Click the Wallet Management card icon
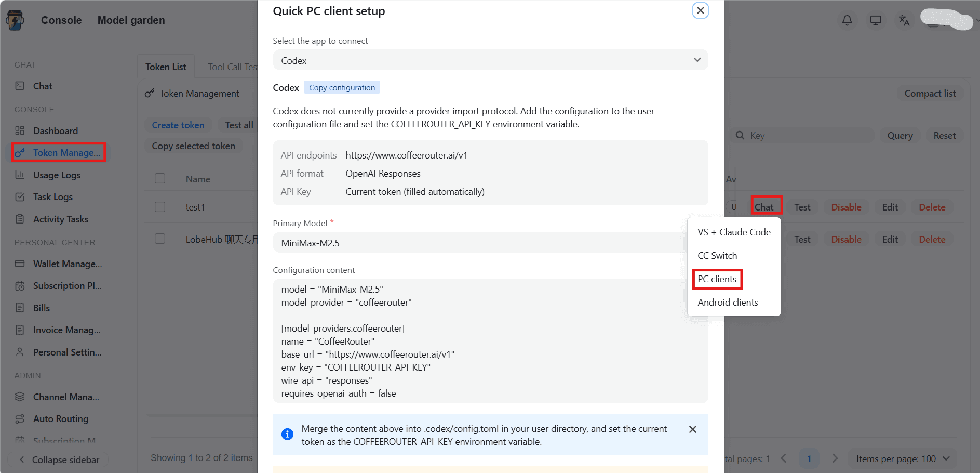 point(20,264)
